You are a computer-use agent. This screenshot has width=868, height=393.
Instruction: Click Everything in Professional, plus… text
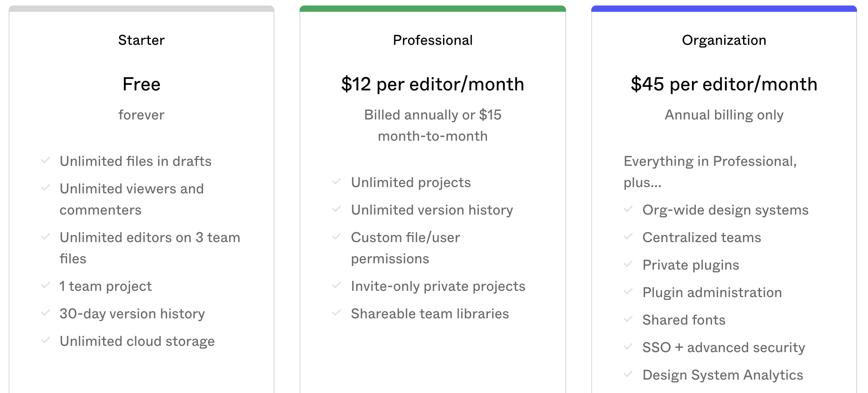710,172
